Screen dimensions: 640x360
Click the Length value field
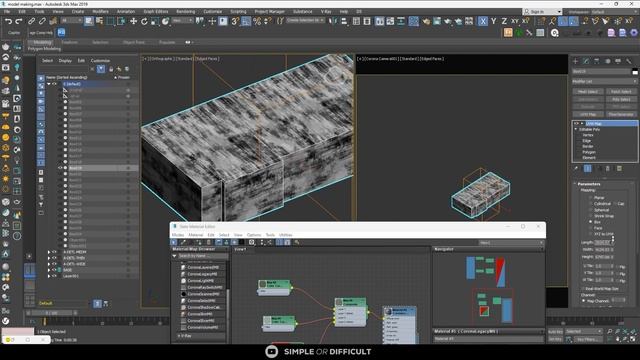602,242
